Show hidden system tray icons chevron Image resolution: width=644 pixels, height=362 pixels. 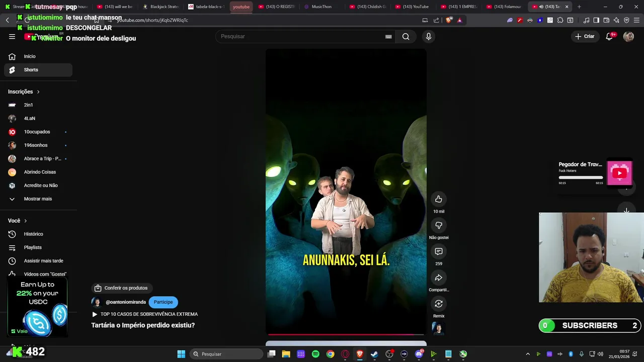(528, 354)
